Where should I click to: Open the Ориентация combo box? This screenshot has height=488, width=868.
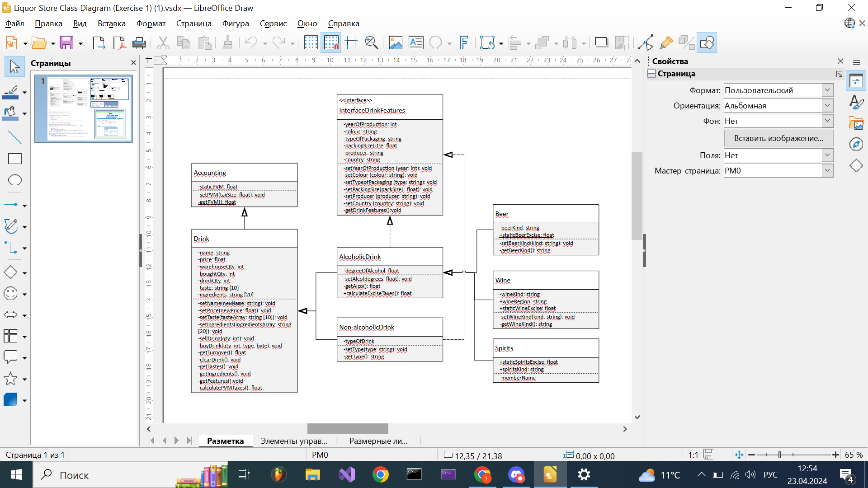tap(778, 105)
